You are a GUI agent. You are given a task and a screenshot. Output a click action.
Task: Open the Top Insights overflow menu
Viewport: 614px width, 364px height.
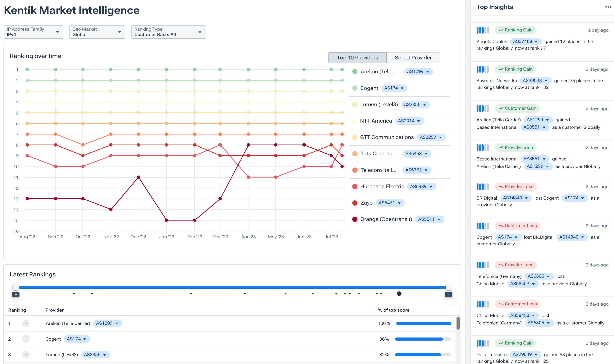608,7
